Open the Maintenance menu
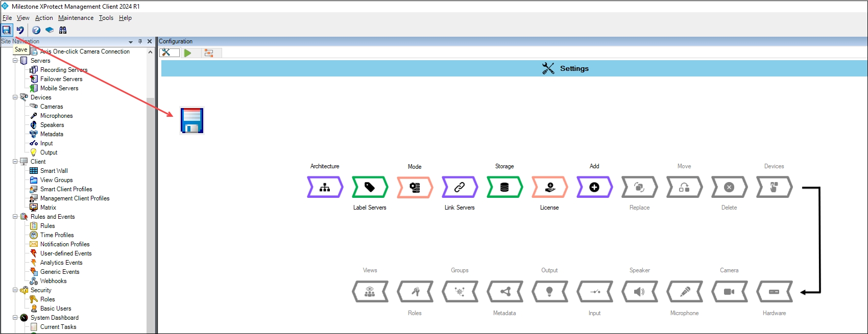The image size is (868, 334). pos(76,18)
